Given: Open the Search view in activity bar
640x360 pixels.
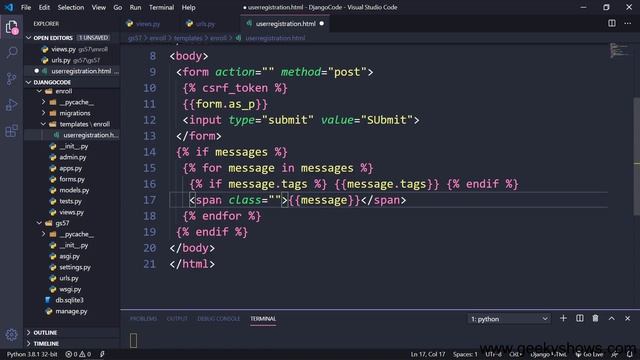Looking at the screenshot, I should click(x=11, y=52).
